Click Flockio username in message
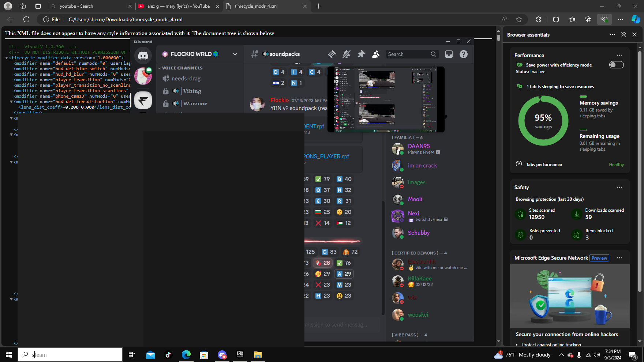Screen dimensions: 644x362 [x=280, y=100]
